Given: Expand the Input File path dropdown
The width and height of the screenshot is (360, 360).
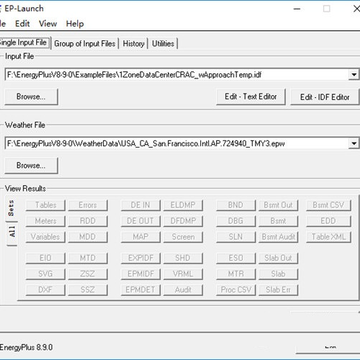Looking at the screenshot, I should [x=353, y=75].
